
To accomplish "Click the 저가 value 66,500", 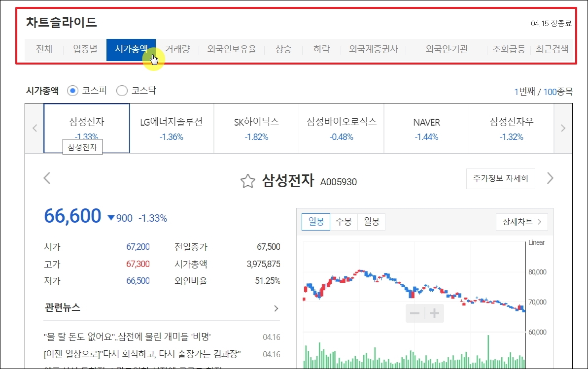I will [138, 281].
